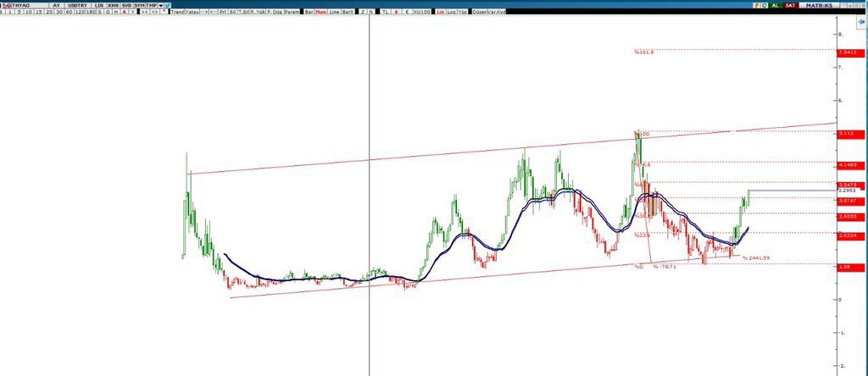Click the Twitter bird icon

coord(168,5)
